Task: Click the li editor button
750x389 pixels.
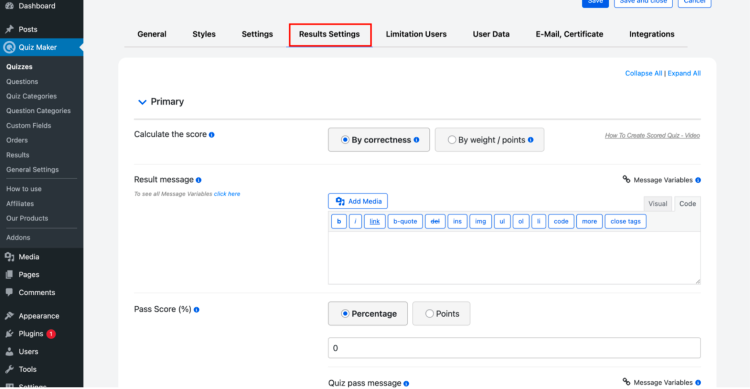Action: (x=538, y=221)
